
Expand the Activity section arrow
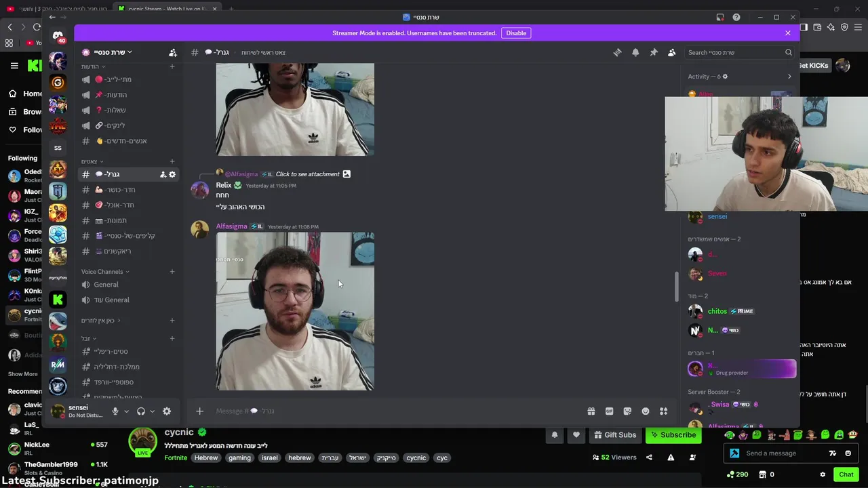pos(789,77)
